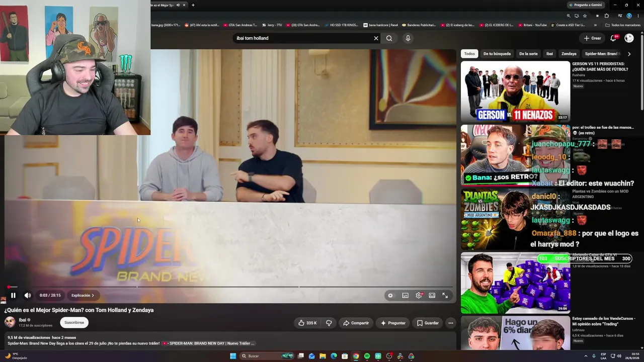Open the 'Jerry - 7TV' bookmark
This screenshot has height=362, width=644.
pyautogui.click(x=272, y=25)
